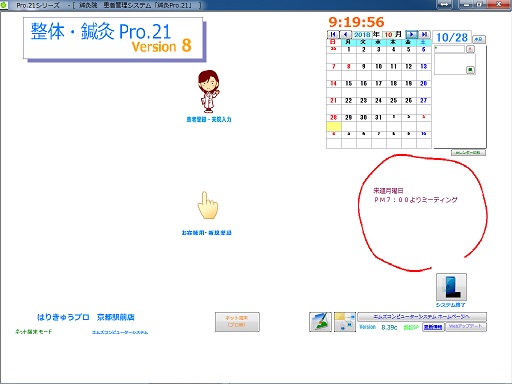The height and width of the screenshot is (384, 512).
Task: Open the エムズコンピューターシステム ホームページへ button
Action: tap(422, 316)
